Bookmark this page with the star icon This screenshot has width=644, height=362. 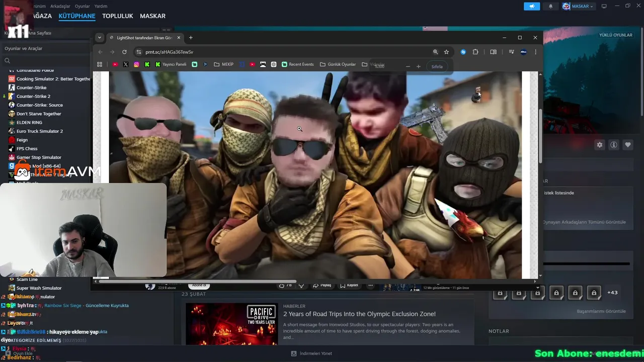coord(446,52)
